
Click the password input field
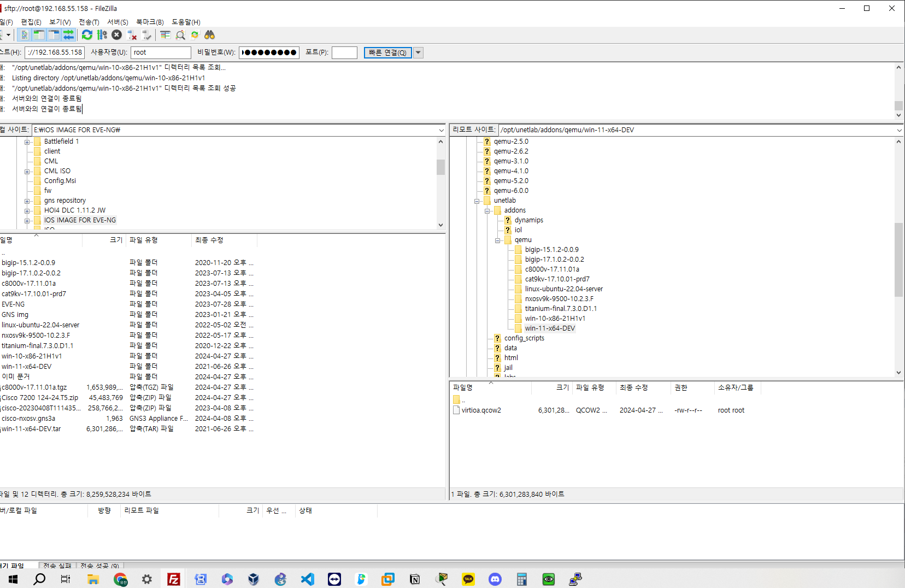tap(269, 52)
